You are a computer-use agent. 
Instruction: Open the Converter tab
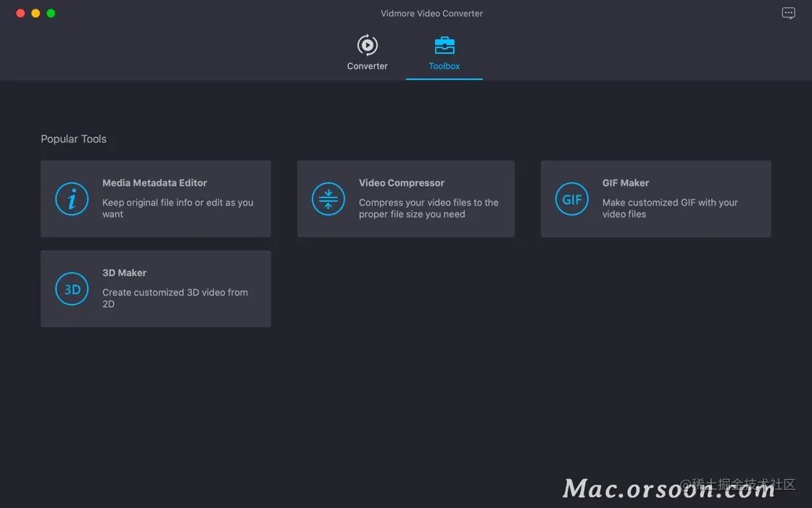367,54
